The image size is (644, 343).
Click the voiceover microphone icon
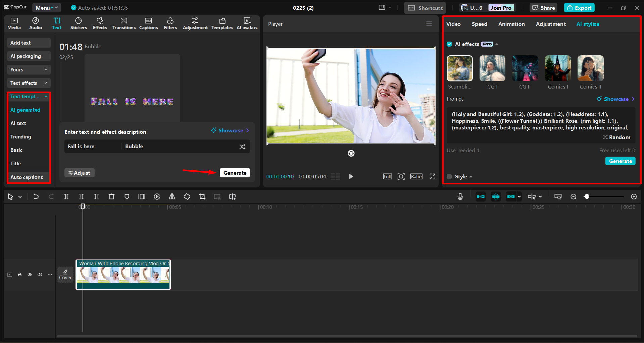point(460,197)
